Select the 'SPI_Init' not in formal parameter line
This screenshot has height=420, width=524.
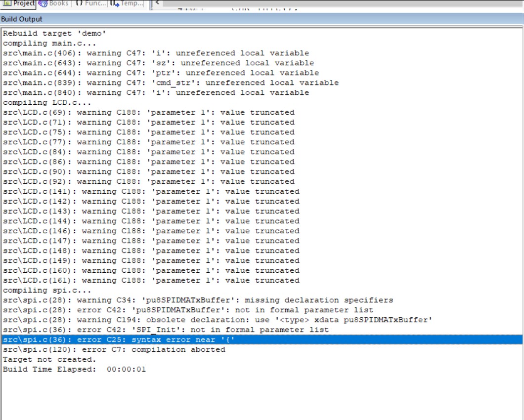tap(166, 330)
